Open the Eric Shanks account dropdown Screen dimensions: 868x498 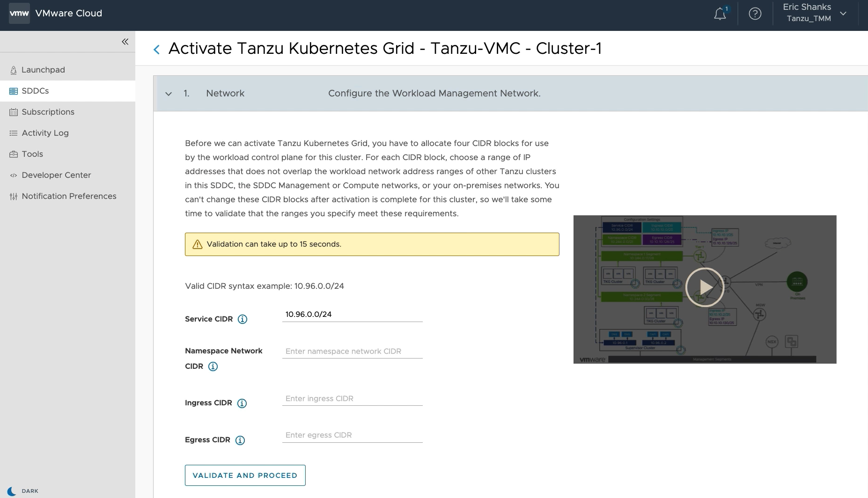(816, 13)
